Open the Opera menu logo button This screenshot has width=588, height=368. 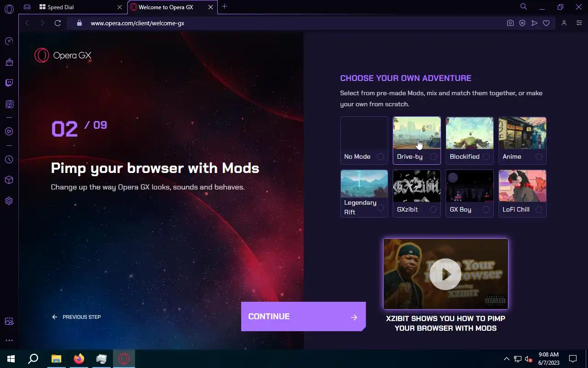[x=9, y=9]
